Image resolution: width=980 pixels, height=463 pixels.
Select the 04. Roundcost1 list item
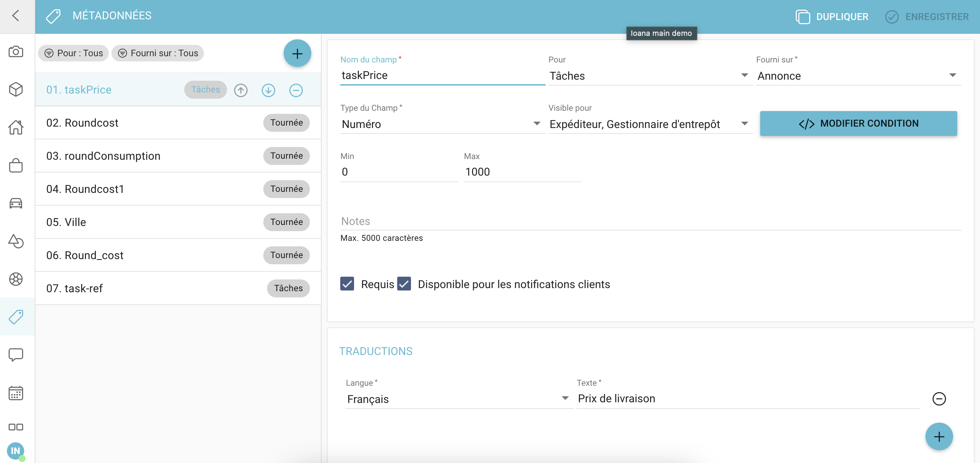click(178, 189)
